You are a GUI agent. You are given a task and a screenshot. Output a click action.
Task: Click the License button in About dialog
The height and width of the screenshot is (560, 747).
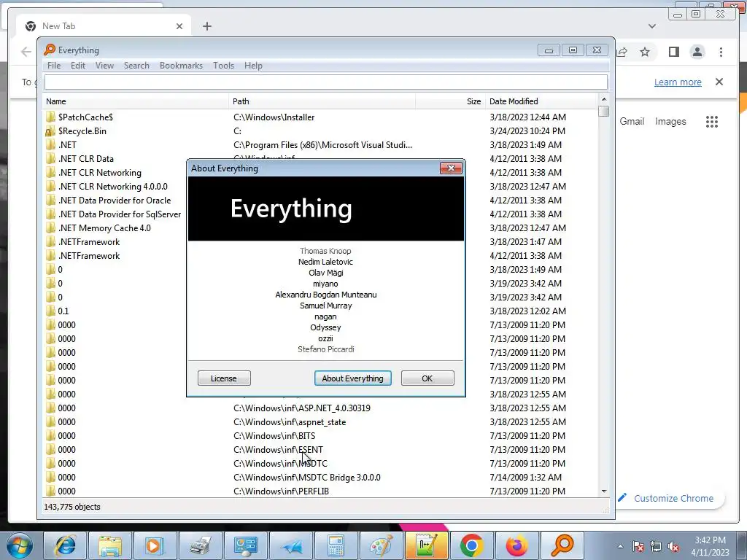(224, 378)
